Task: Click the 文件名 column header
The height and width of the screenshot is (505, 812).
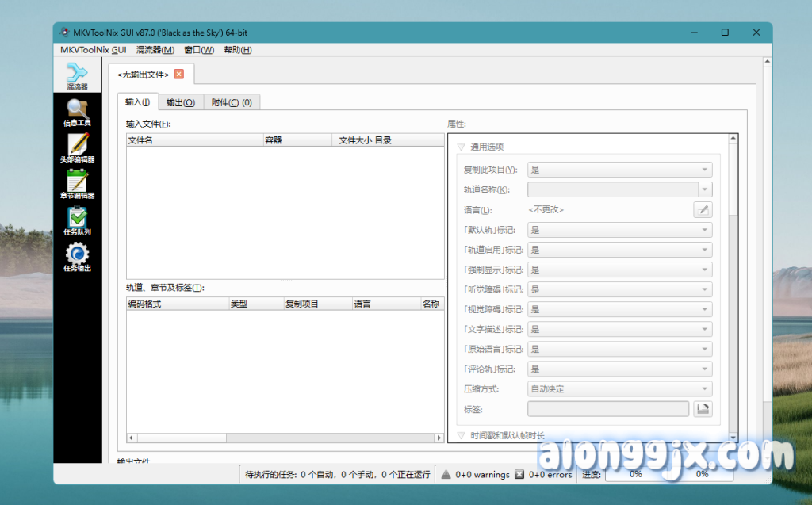Action: coord(194,140)
